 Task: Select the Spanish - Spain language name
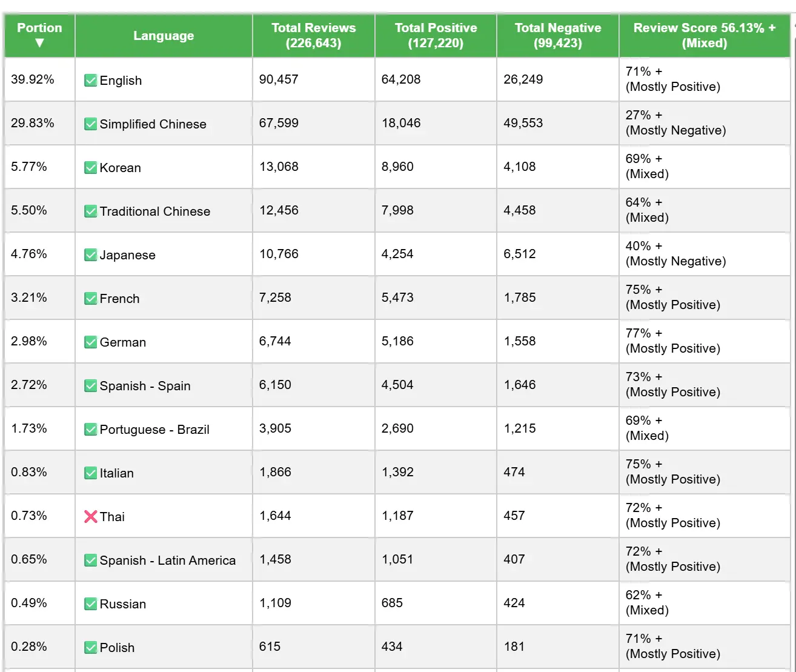[x=145, y=386]
